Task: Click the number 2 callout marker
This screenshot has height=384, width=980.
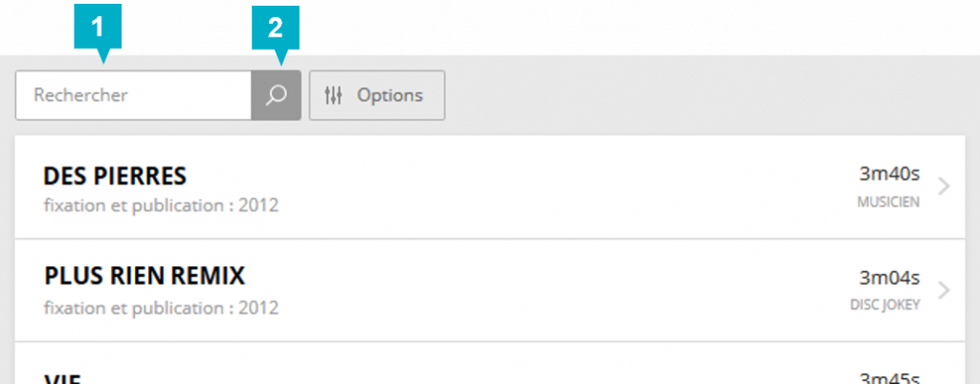Action: click(276, 27)
